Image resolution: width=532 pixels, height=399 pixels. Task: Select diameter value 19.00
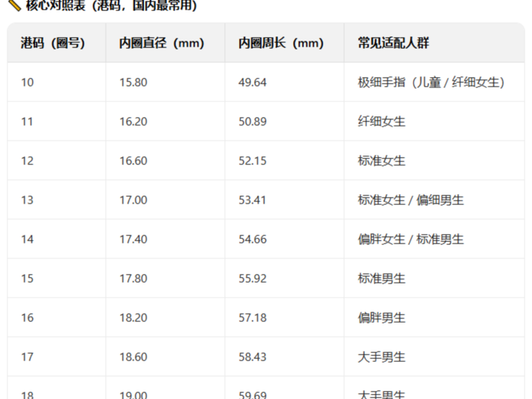(133, 395)
